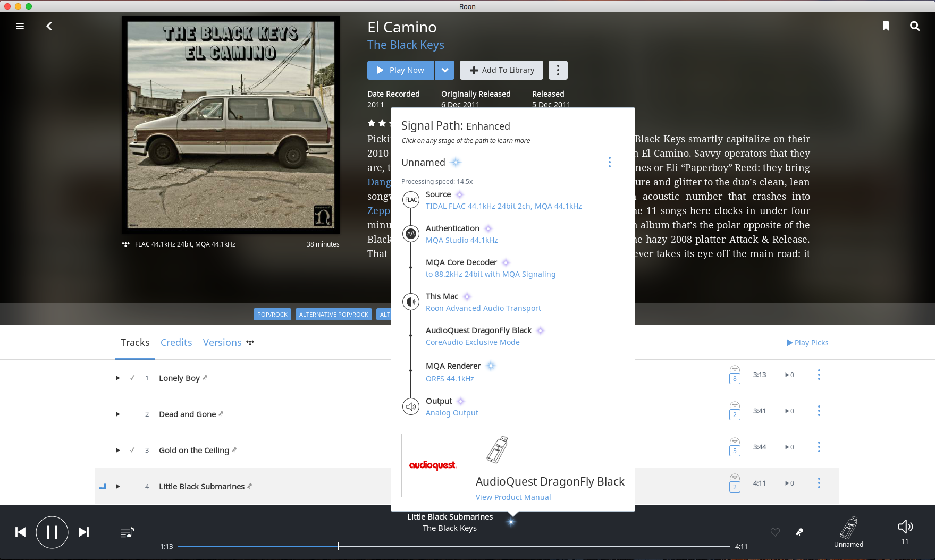Click the lyrics icon beside Lonely Boy
The image size is (935, 560).
click(205, 378)
